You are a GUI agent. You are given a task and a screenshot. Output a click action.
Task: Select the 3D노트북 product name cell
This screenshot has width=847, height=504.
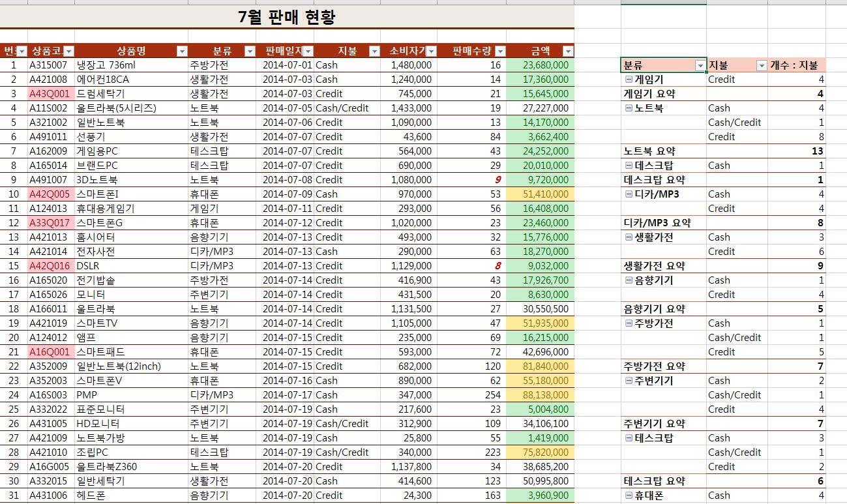pyautogui.click(x=132, y=180)
